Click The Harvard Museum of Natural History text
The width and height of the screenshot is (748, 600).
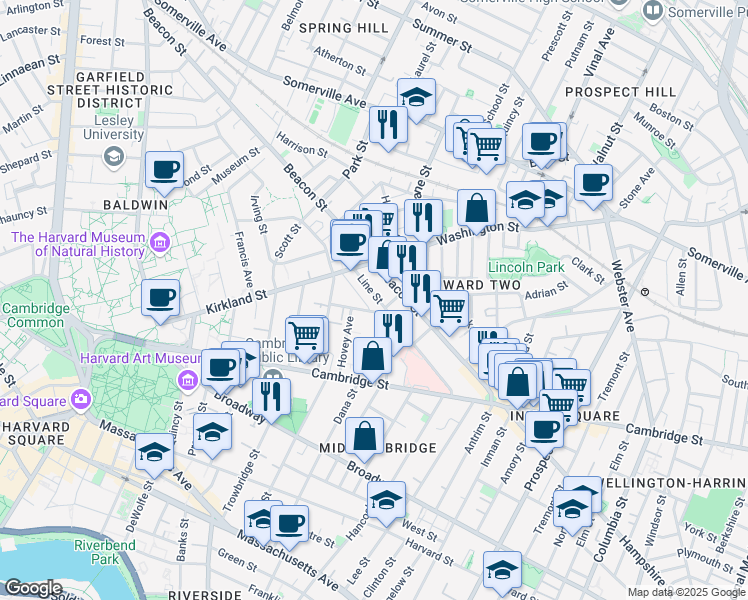point(78,244)
